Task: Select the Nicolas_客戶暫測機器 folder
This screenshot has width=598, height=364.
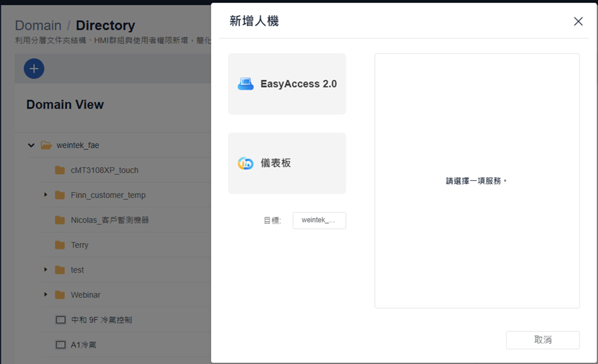Action: point(109,220)
